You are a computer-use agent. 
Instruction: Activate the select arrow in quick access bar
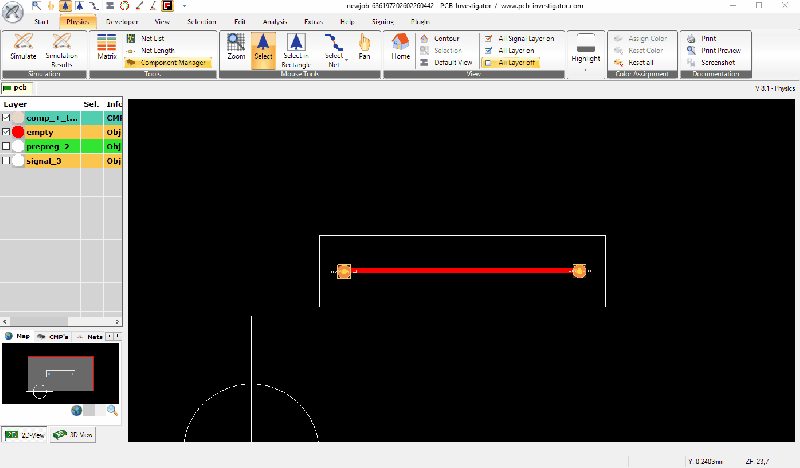(x=65, y=6)
